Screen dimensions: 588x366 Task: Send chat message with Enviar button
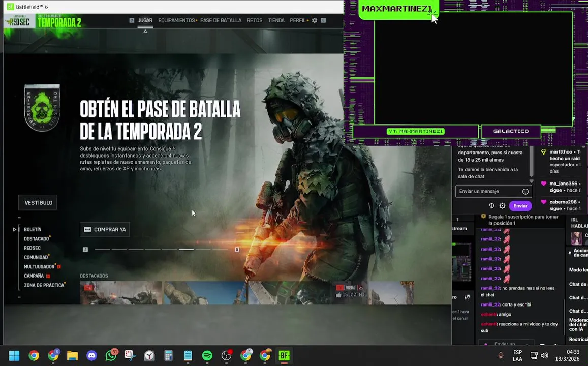(x=520, y=206)
